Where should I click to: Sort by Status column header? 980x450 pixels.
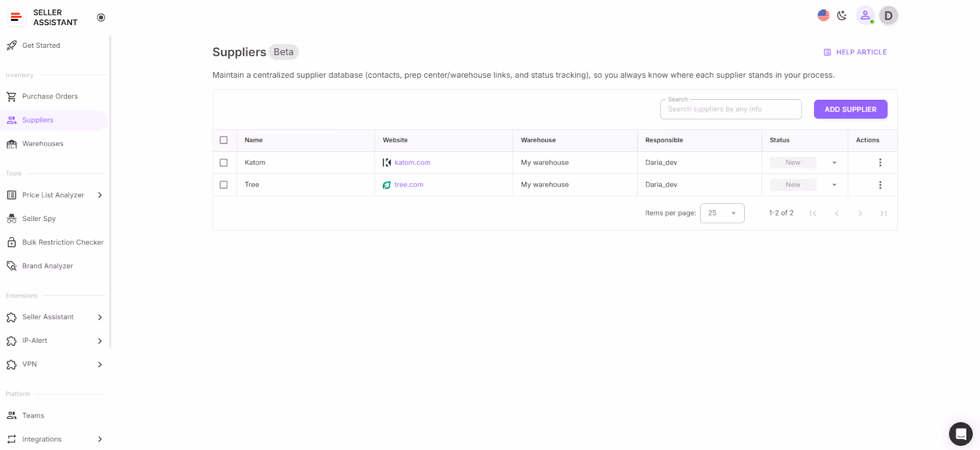780,140
